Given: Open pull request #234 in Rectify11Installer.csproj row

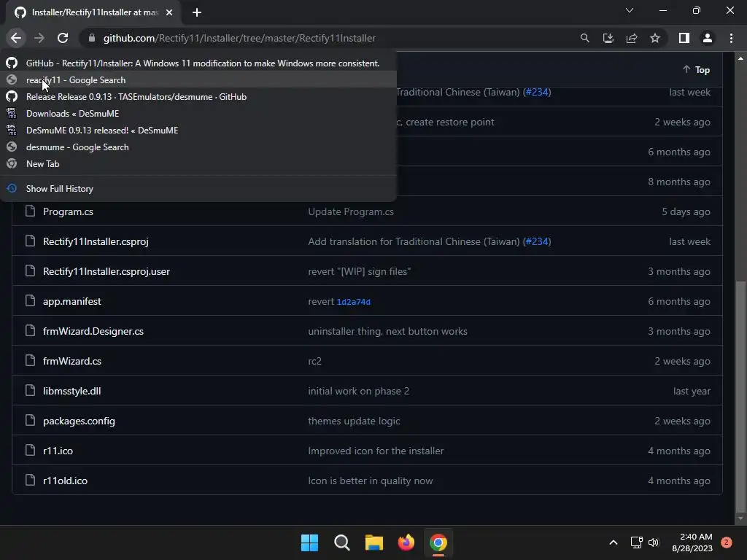Looking at the screenshot, I should tap(537, 241).
